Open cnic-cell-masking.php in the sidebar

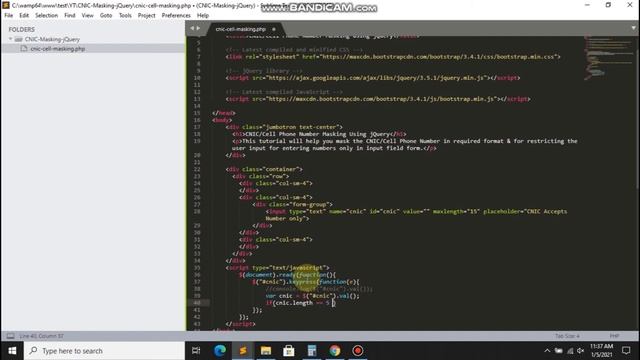click(x=58, y=49)
